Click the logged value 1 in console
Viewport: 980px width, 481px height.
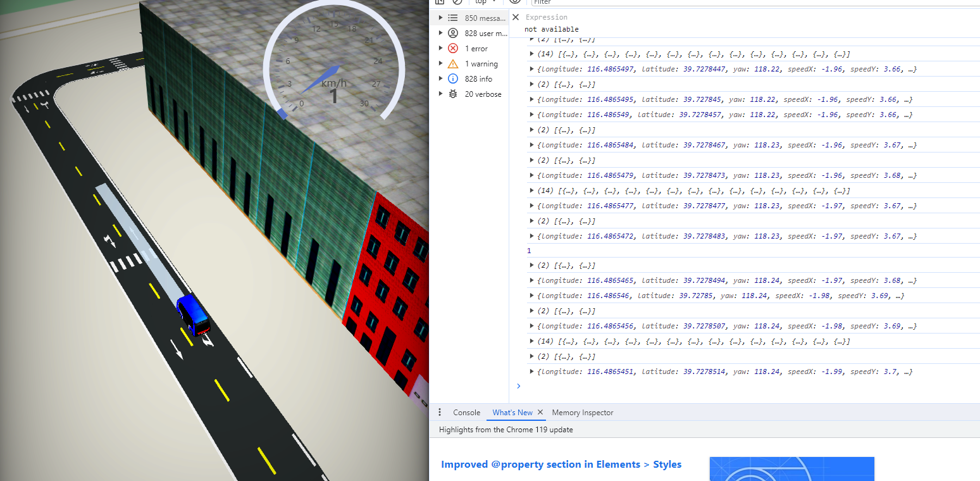coord(529,251)
